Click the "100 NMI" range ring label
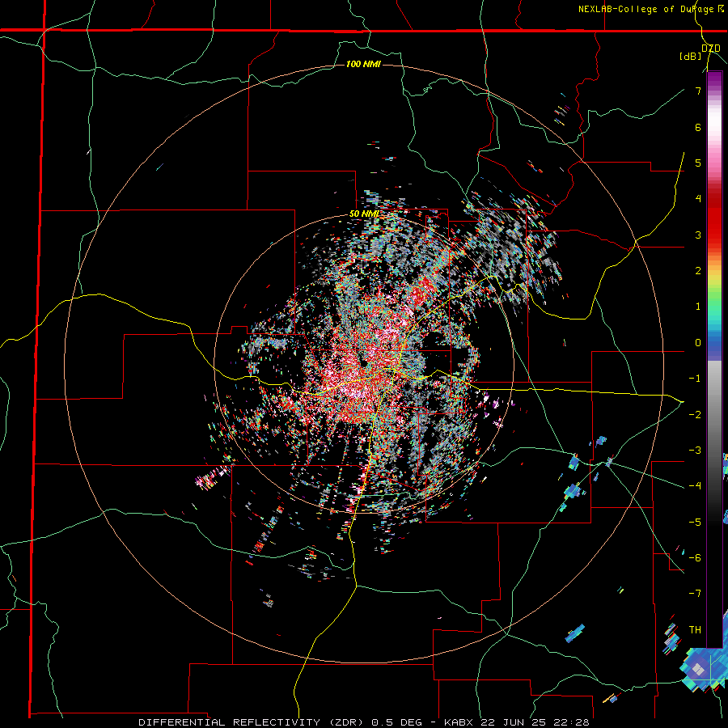The width and height of the screenshot is (728, 728). click(x=363, y=64)
